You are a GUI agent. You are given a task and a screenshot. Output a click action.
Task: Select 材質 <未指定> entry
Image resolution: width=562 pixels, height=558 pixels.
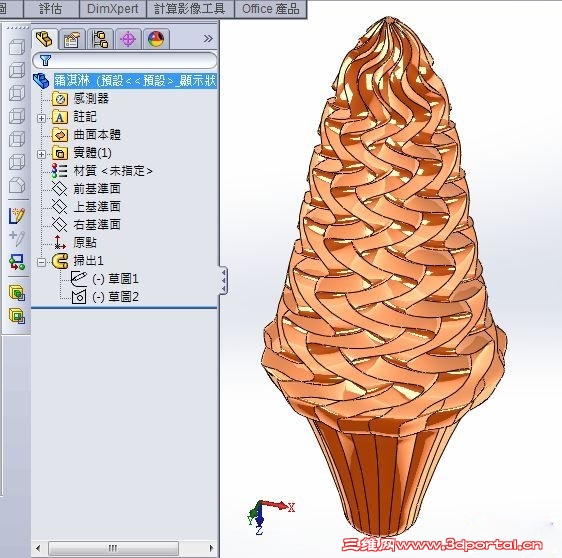113,171
